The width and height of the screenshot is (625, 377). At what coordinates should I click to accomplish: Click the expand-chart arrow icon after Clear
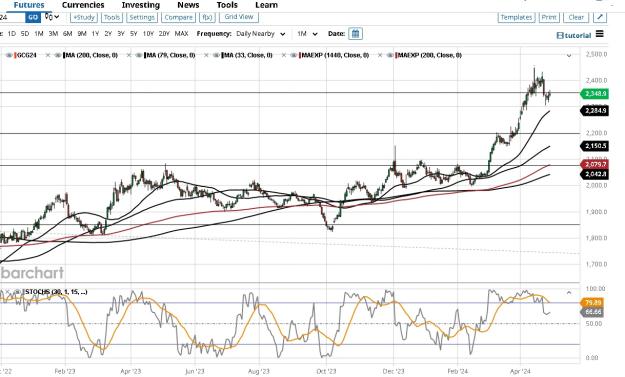[600, 17]
